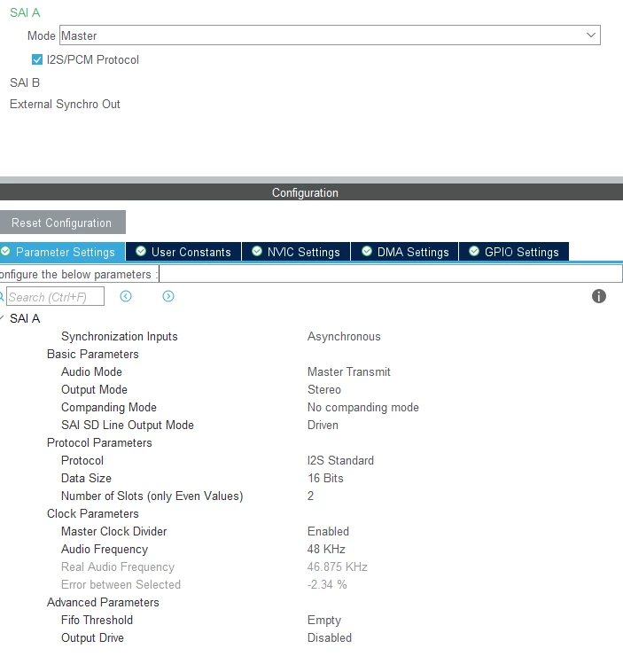Uncheck the I2S/PCM Protocol checkbox

coord(37,59)
